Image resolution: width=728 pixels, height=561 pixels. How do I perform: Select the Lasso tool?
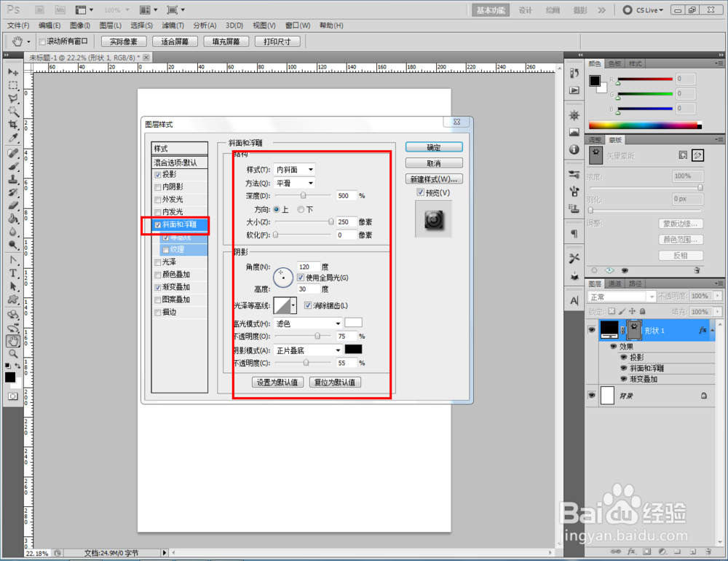point(13,98)
